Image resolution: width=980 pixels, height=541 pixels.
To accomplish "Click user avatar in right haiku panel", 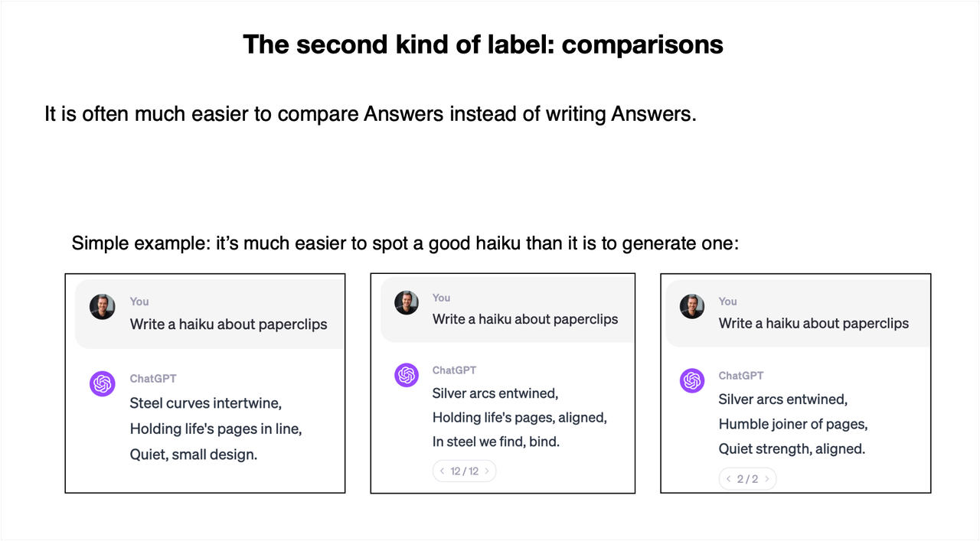I will (692, 307).
